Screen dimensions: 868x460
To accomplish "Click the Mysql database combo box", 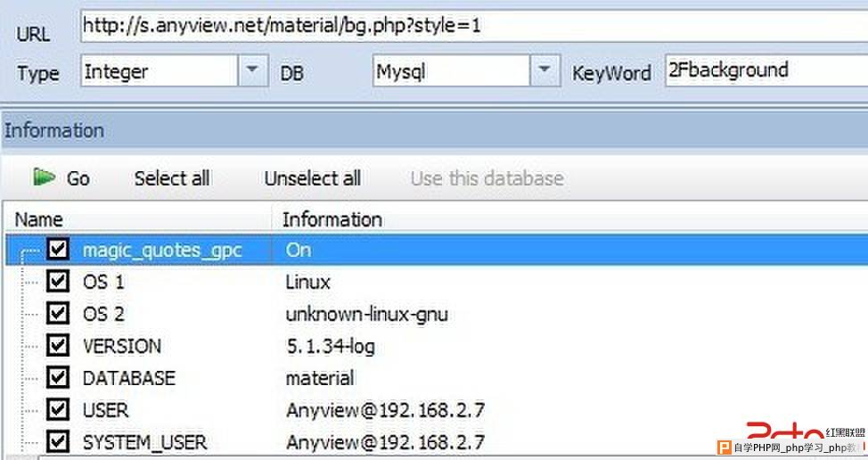I will click(x=451, y=70).
